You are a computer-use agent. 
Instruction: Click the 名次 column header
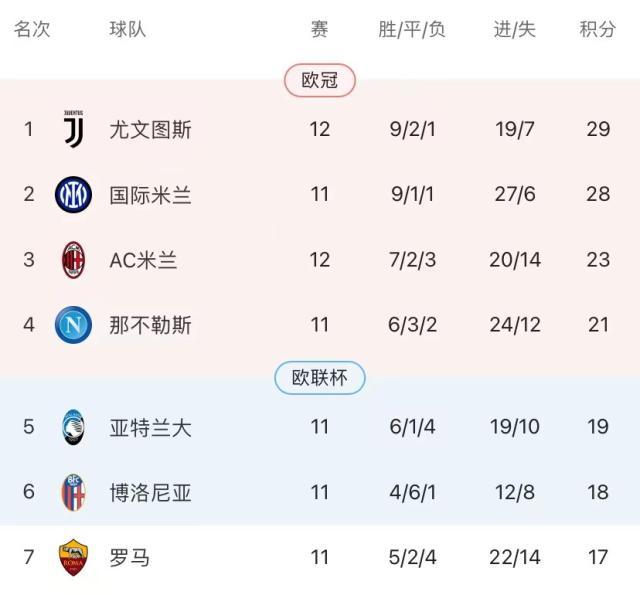pos(31,29)
